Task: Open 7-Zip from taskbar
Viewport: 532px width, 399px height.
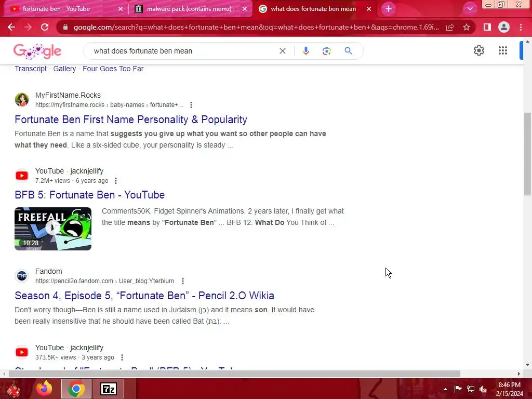Action: [x=109, y=389]
